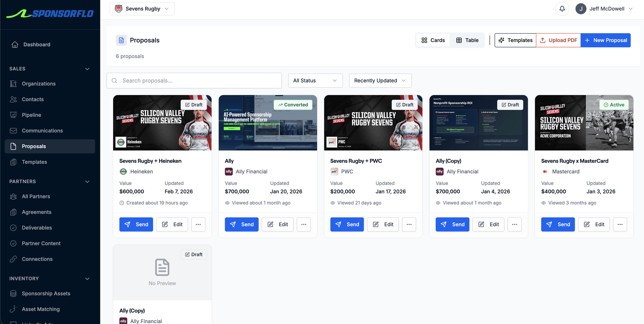This screenshot has height=324, width=644.
Task: Click the New Proposal button
Action: [x=605, y=40]
